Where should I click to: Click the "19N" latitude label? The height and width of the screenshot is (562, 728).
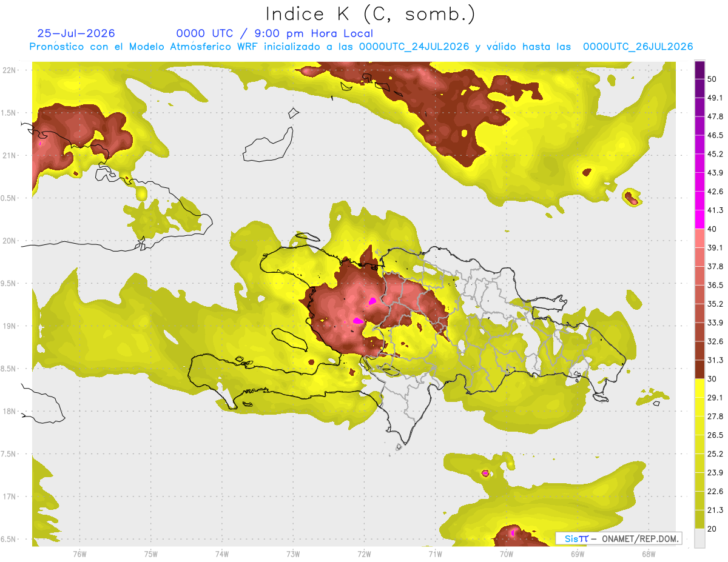click(x=9, y=326)
